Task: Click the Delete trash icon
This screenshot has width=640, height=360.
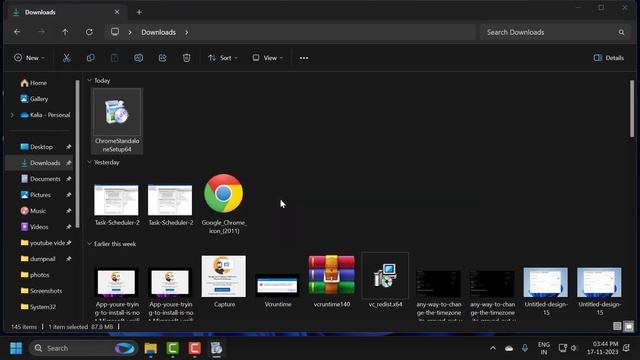Action: (x=187, y=58)
